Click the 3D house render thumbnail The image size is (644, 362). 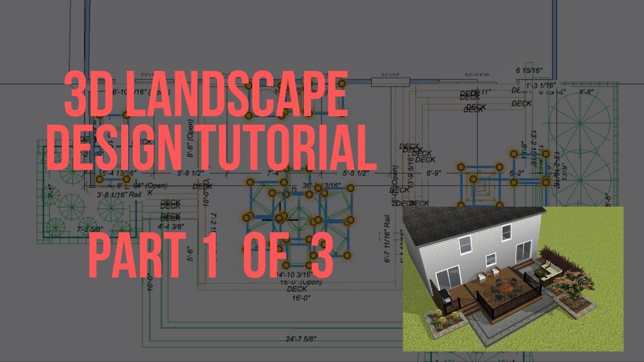point(513,279)
